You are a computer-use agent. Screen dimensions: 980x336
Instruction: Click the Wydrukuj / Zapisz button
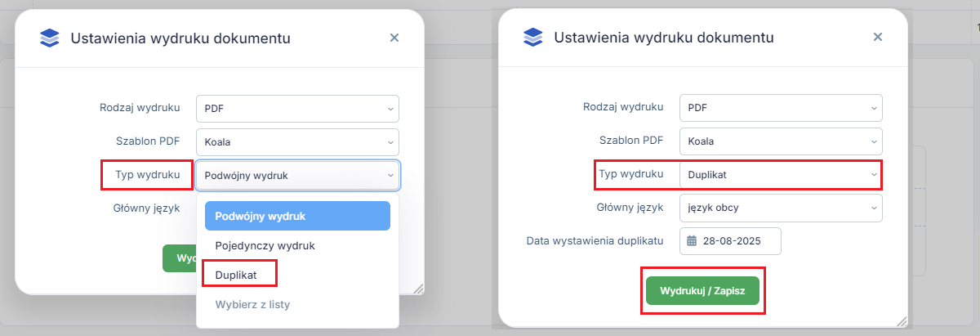[x=702, y=290]
